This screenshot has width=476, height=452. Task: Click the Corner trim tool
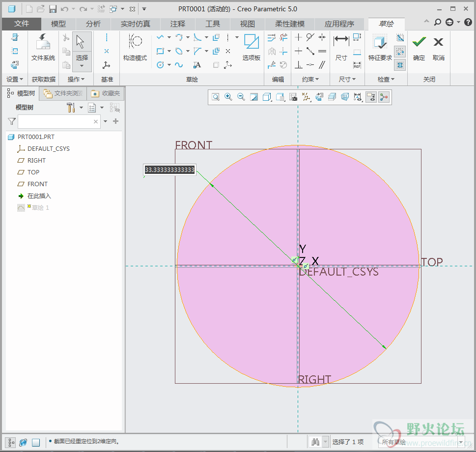283,51
